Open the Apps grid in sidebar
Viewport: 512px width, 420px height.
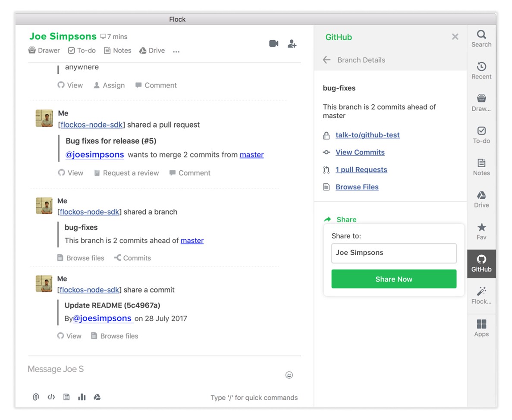[x=481, y=328]
